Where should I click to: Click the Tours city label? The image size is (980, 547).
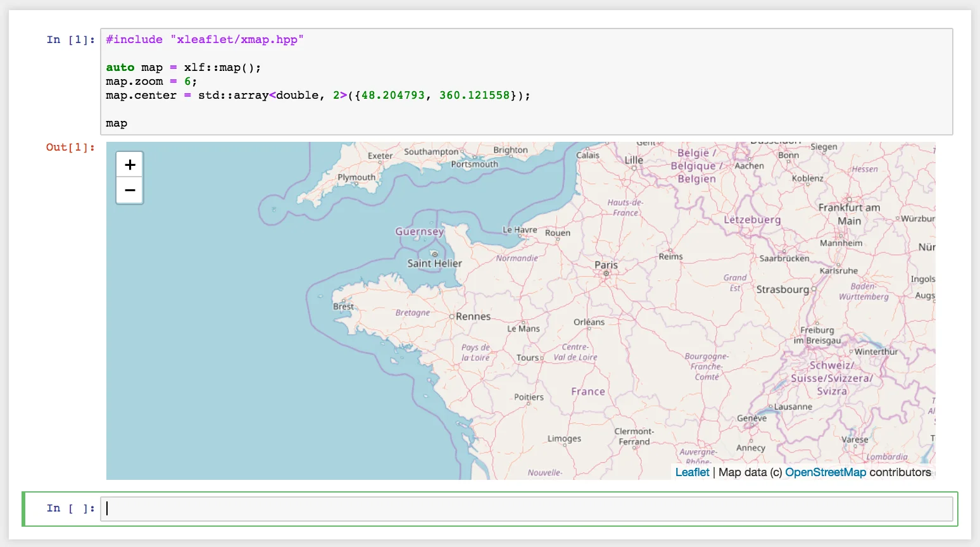pos(527,358)
